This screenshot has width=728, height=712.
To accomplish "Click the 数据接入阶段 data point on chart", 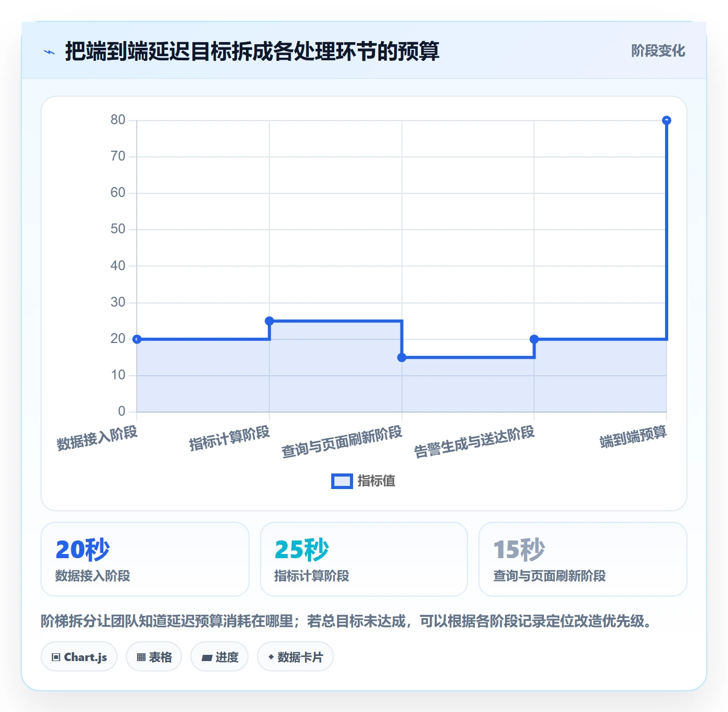I will tap(137, 339).
